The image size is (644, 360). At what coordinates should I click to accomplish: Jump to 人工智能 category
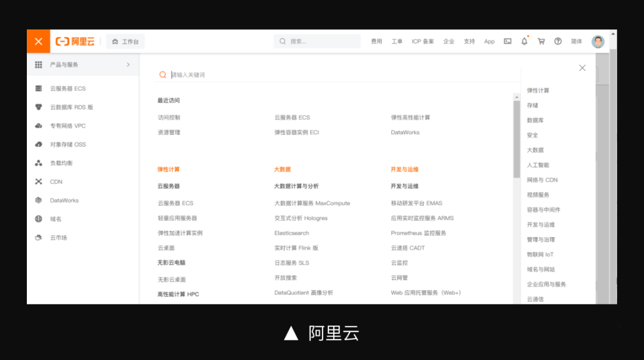tap(538, 165)
